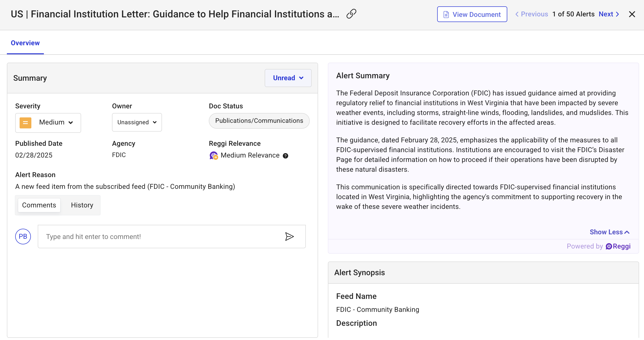Select the Comments tab
The image size is (644, 340).
tap(39, 205)
